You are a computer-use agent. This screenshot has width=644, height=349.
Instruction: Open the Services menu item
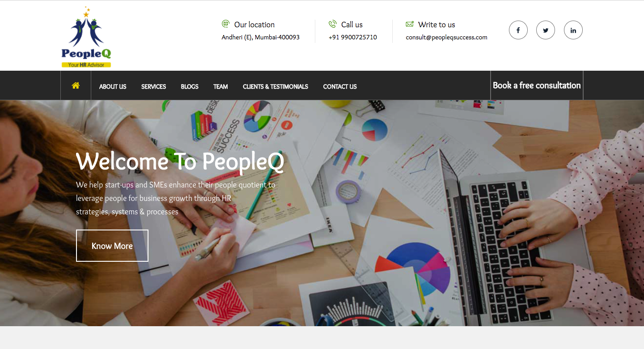pos(153,87)
